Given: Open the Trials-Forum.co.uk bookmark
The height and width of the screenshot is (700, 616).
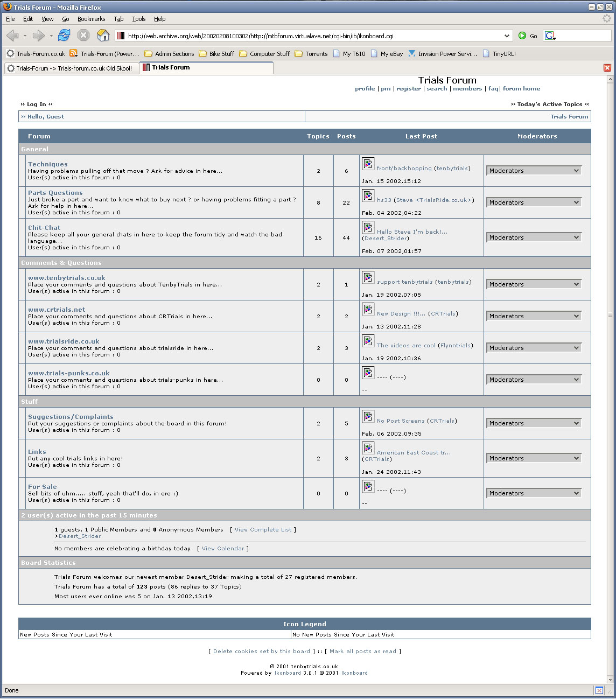Looking at the screenshot, I should [x=36, y=54].
